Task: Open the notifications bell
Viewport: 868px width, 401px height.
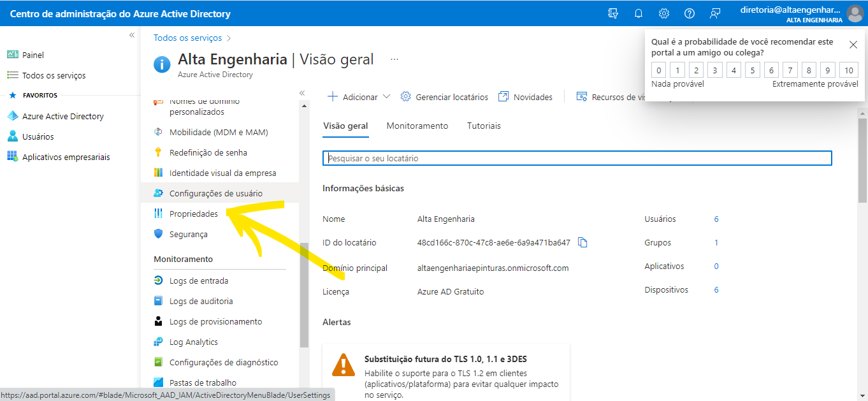Action: (x=639, y=13)
